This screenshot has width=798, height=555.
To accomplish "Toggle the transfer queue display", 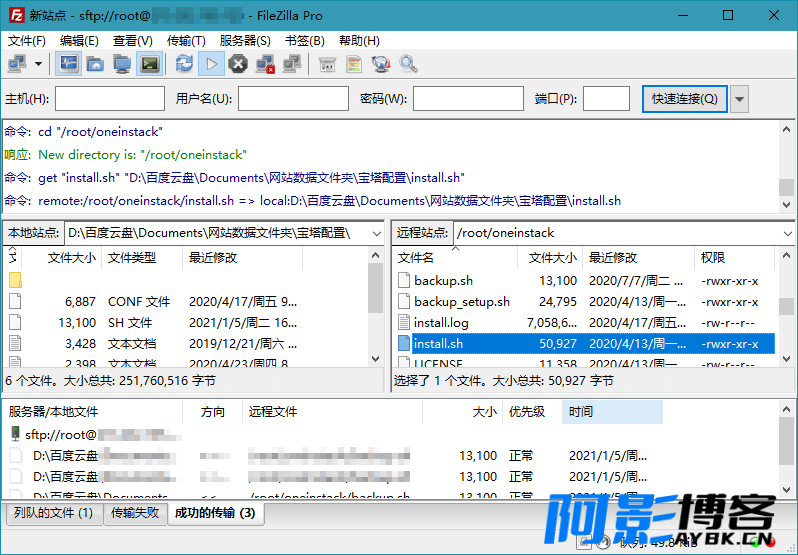I will click(149, 64).
